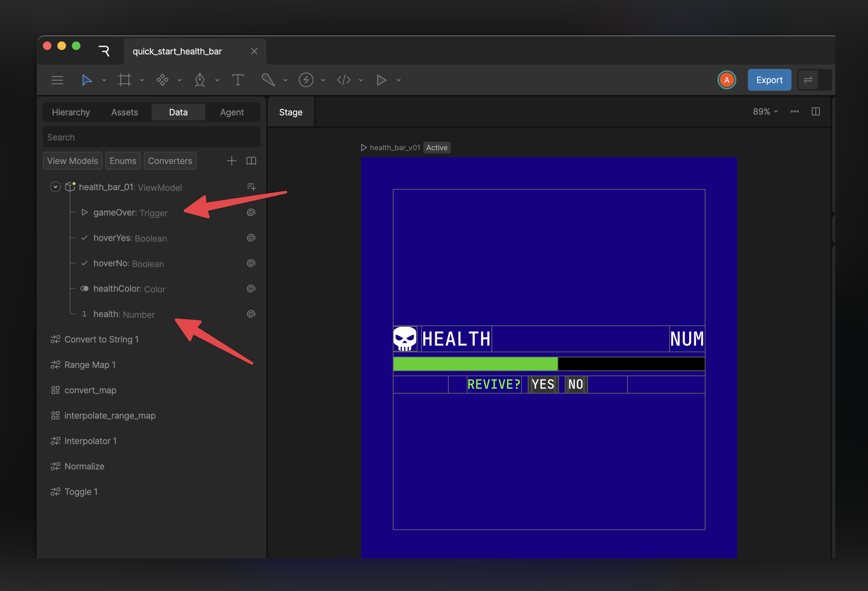Viewport: 868px width, 591px height.
Task: Select the Stage tab
Action: point(291,112)
